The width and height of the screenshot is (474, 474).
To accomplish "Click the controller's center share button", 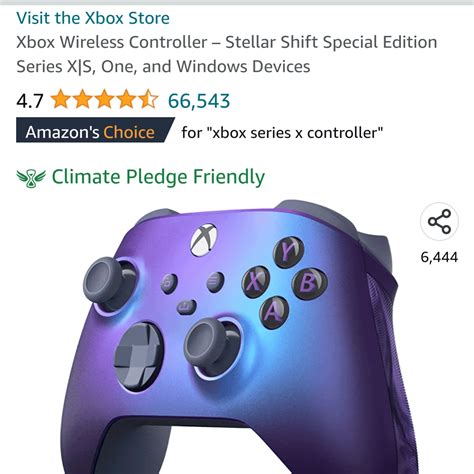I will pyautogui.click(x=186, y=307).
